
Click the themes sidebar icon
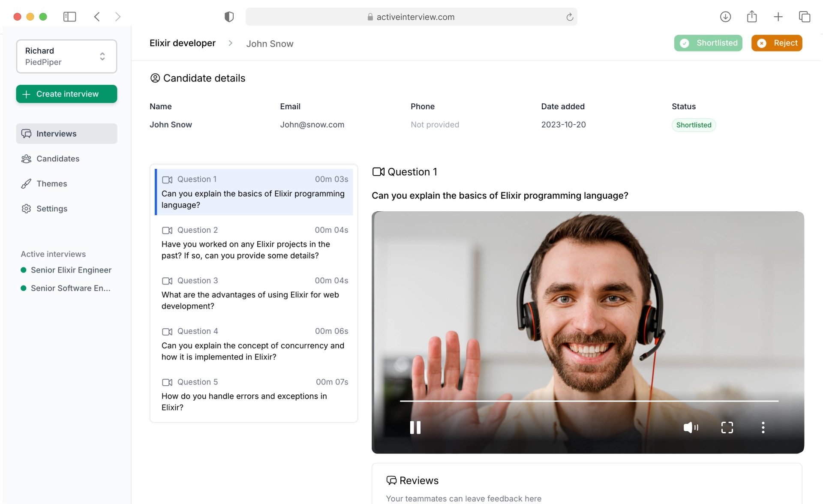click(27, 183)
